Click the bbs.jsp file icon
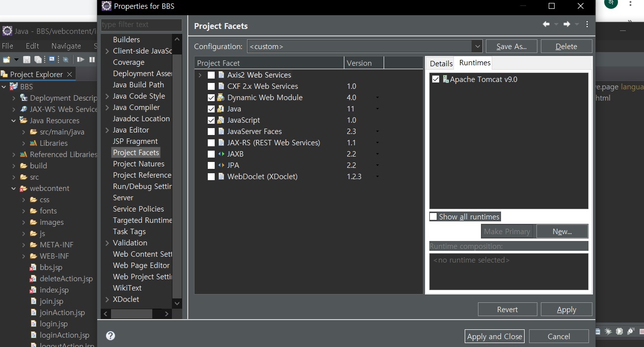 coord(33,267)
